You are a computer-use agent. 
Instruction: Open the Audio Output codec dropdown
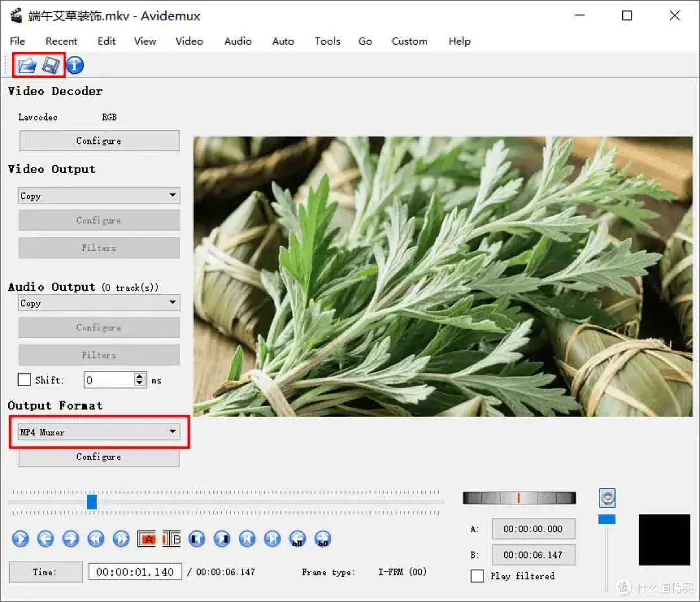tap(99, 303)
